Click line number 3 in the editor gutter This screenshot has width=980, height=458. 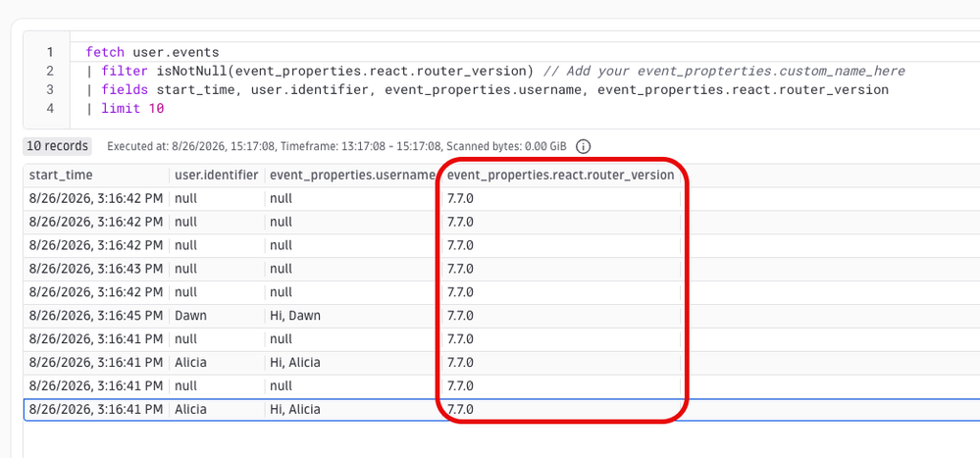pos(50,89)
